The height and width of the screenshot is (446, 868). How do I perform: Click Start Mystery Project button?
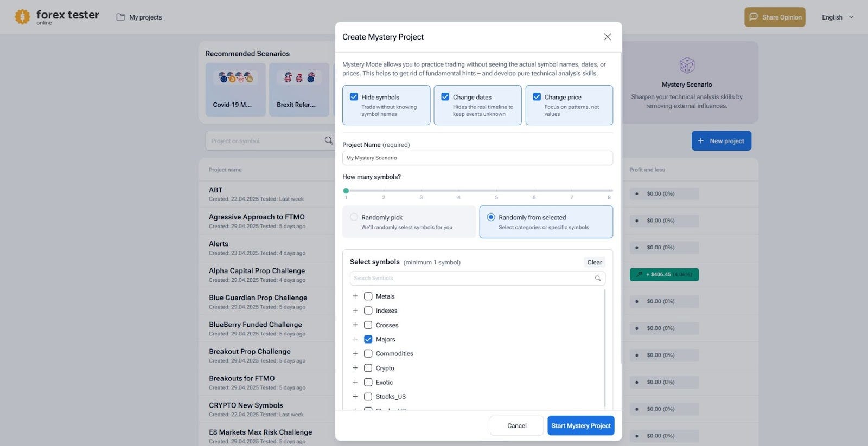click(581, 425)
